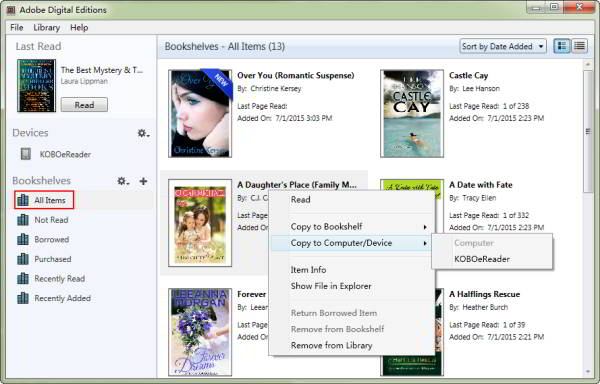Image resolution: width=600 pixels, height=384 pixels.
Task: Click Over You book cover thumbnail
Action: click(x=200, y=113)
